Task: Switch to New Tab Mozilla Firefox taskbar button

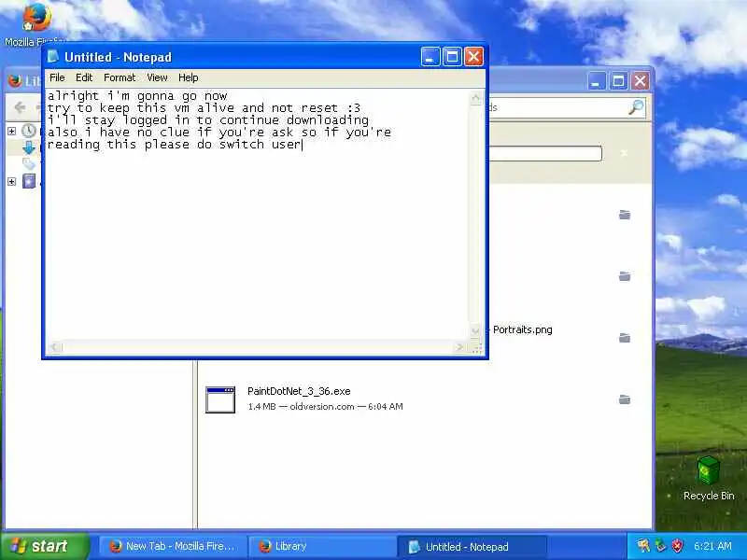Action: (x=172, y=546)
